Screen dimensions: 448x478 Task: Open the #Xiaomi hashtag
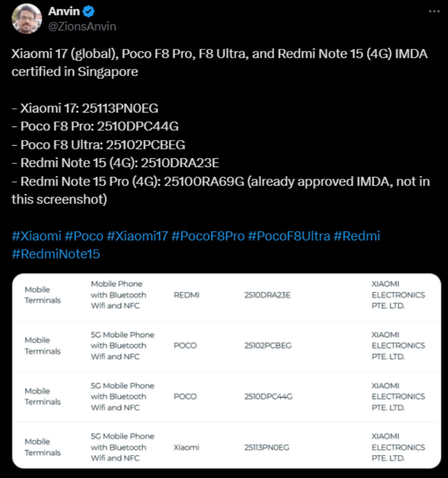pos(36,236)
